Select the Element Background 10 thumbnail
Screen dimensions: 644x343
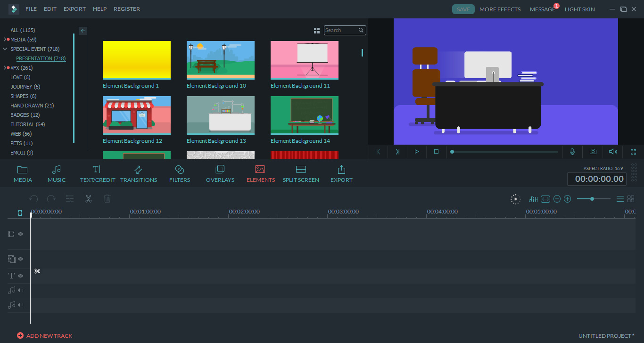click(x=221, y=60)
